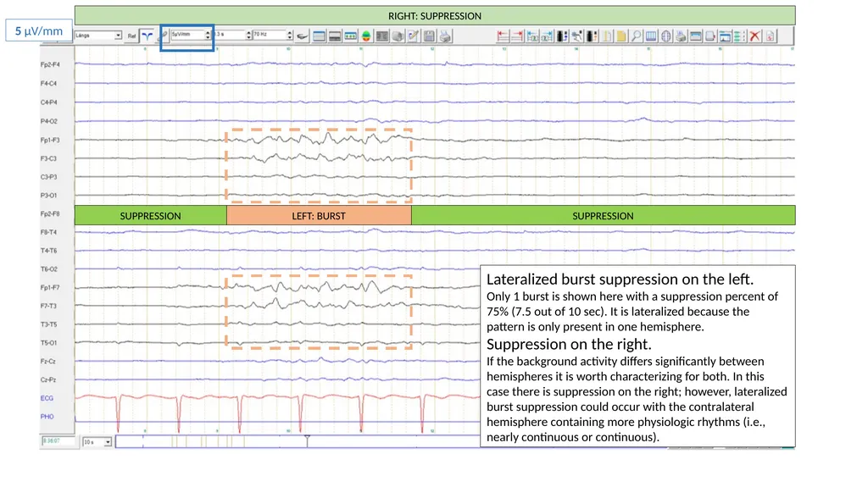The height and width of the screenshot is (487, 868).
Task: Select the ECG channel label
Action: [47, 398]
